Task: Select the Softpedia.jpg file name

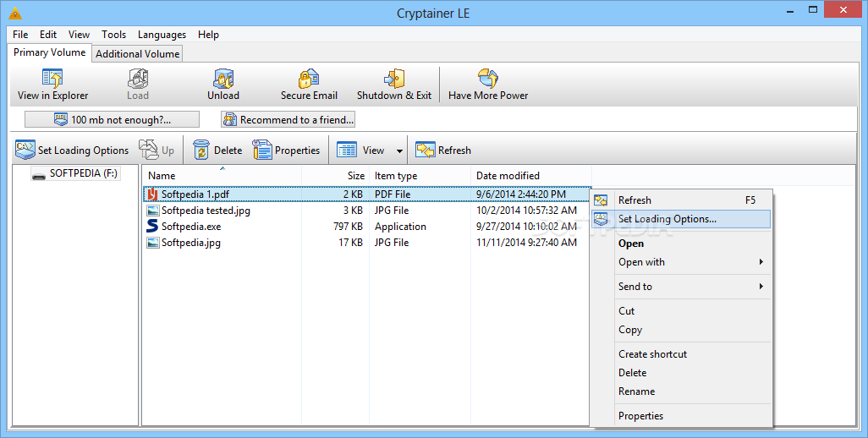Action: click(191, 242)
